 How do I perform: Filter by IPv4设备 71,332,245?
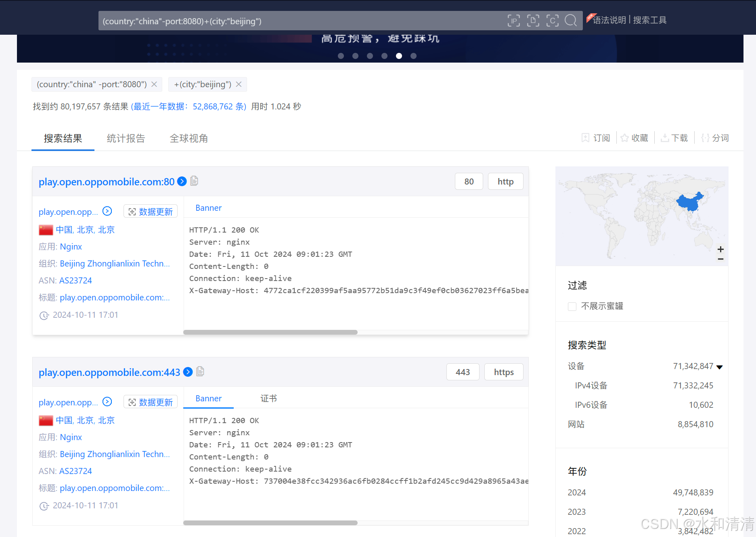(644, 386)
